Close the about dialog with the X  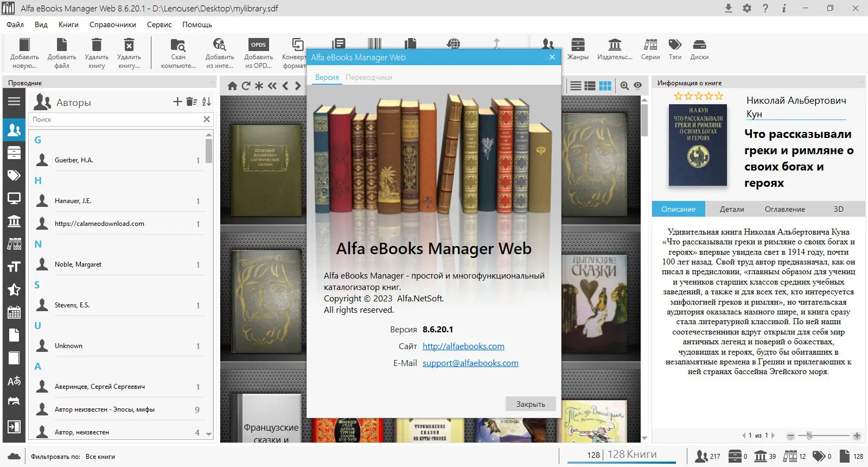point(552,57)
